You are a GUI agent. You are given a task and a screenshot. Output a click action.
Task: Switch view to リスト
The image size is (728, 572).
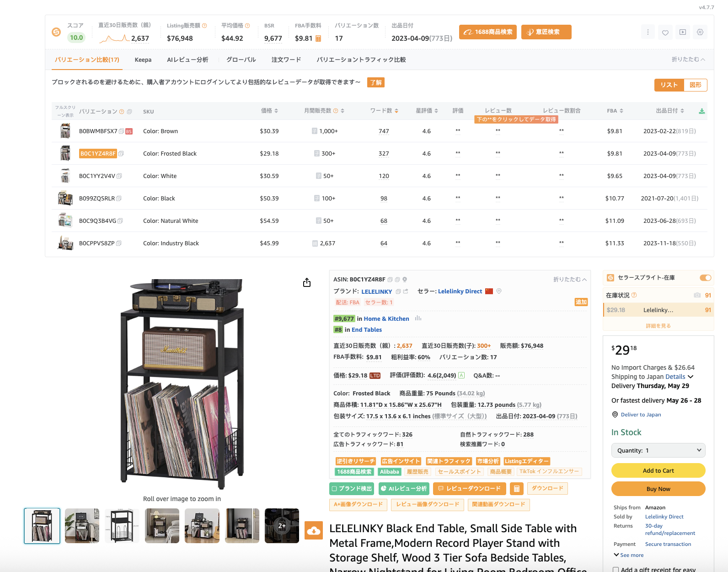click(669, 85)
